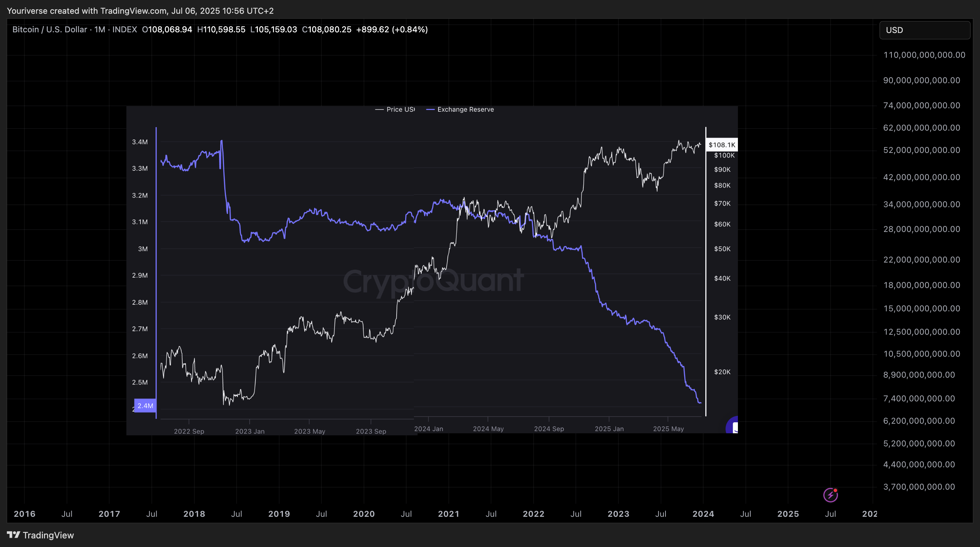Click the $108.1K current price label

pos(722,145)
